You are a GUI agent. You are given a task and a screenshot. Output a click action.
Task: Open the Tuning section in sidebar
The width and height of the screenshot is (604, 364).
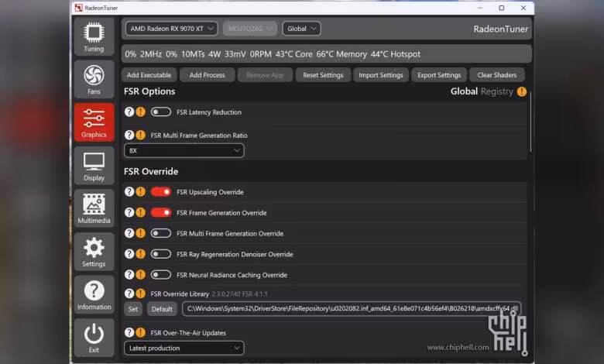click(x=94, y=37)
